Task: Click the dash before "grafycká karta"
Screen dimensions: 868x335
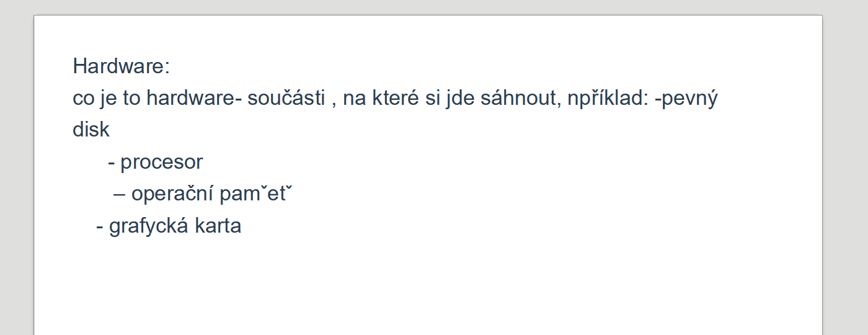Action: (x=100, y=228)
